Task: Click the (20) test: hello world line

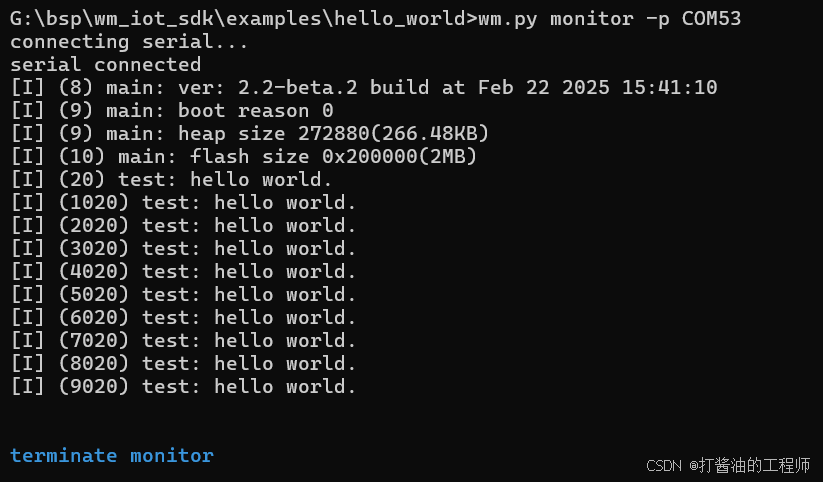Action: click(x=171, y=180)
